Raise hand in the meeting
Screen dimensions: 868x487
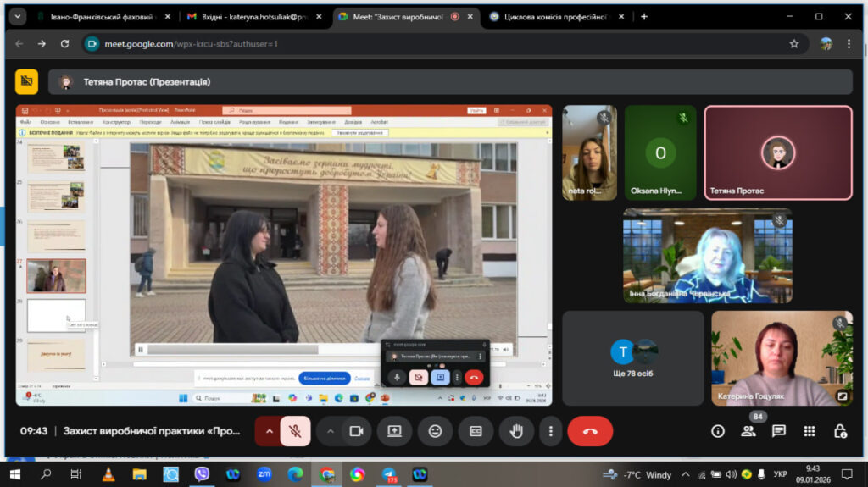516,431
